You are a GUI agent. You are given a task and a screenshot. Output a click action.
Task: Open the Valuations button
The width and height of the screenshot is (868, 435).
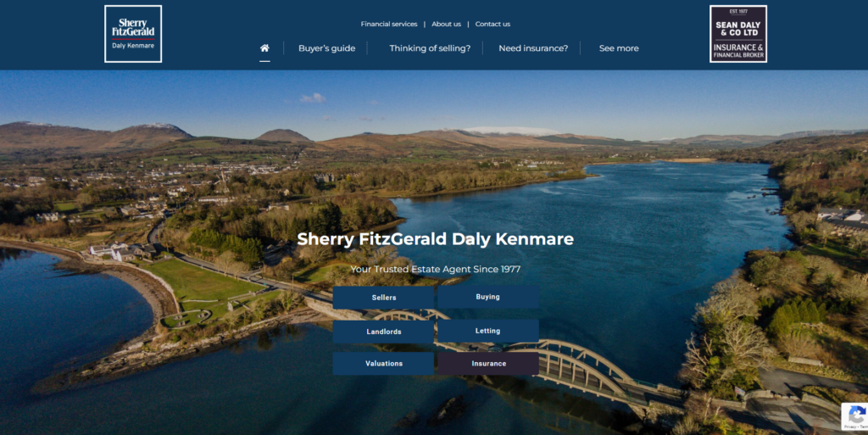coord(383,364)
